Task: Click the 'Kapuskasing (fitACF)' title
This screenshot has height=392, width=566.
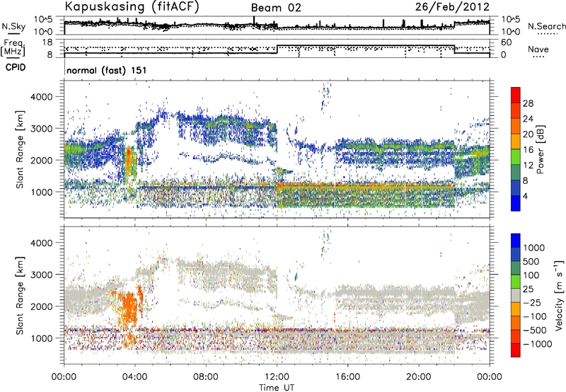Action: coord(132,7)
